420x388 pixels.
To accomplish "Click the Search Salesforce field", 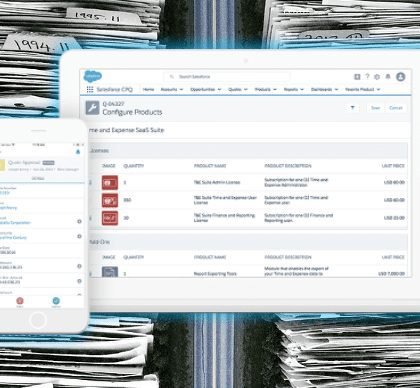I will pyautogui.click(x=227, y=77).
